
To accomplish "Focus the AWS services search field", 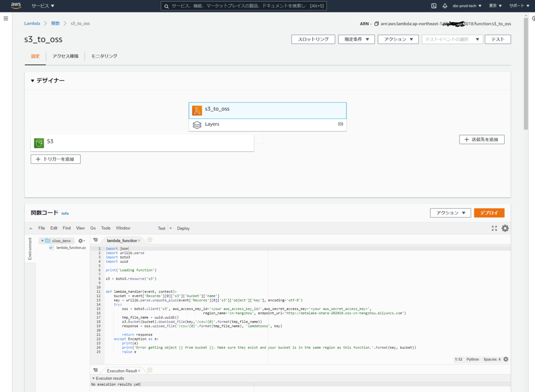I will [243, 6].
